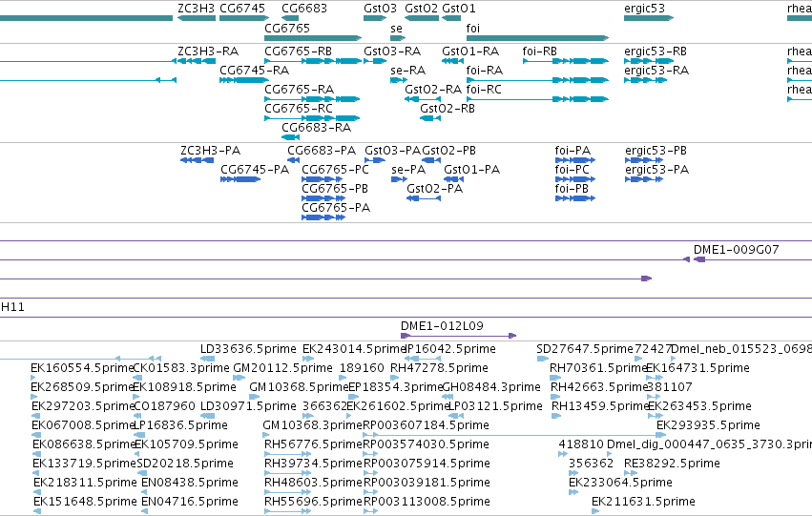Viewport: 812px width, 516px height.
Task: Select the se-PA protein feature
Action: tap(399, 179)
